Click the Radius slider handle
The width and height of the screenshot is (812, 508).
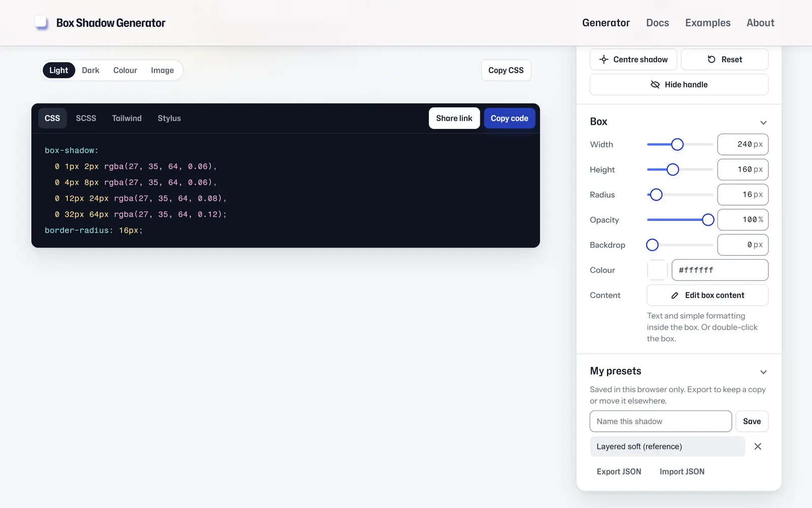656,195
